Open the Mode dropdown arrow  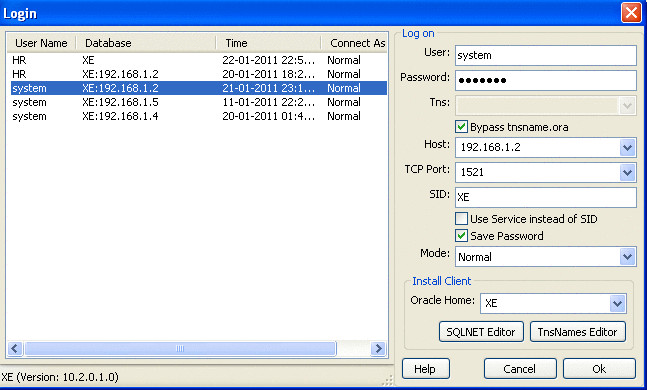pyautogui.click(x=627, y=257)
